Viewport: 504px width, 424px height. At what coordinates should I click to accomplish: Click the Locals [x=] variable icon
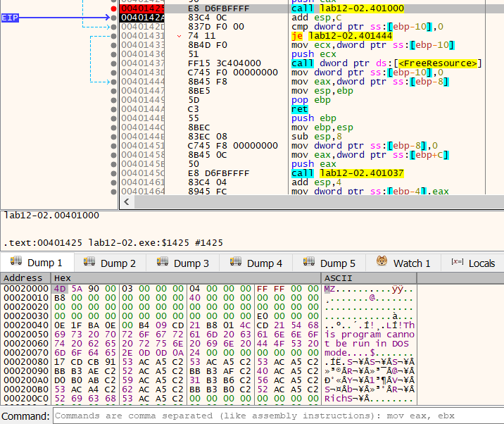pyautogui.click(x=458, y=262)
